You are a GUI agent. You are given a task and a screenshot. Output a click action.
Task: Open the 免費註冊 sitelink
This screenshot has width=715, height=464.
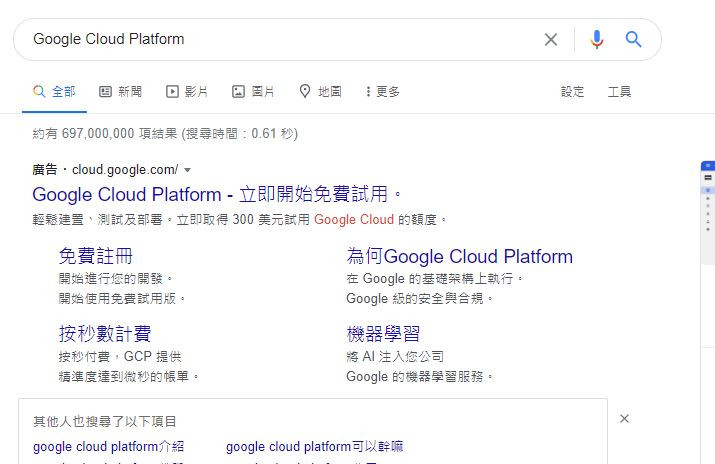coord(96,256)
